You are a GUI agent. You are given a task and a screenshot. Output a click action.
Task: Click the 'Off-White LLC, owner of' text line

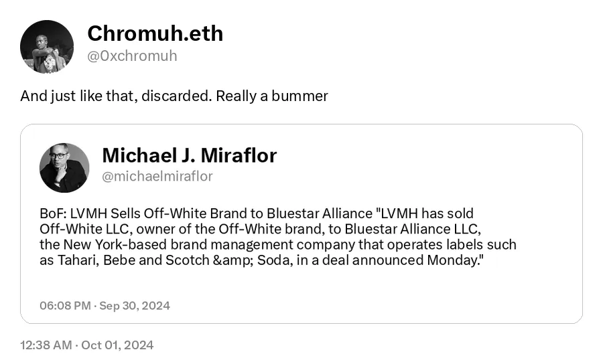261,230
